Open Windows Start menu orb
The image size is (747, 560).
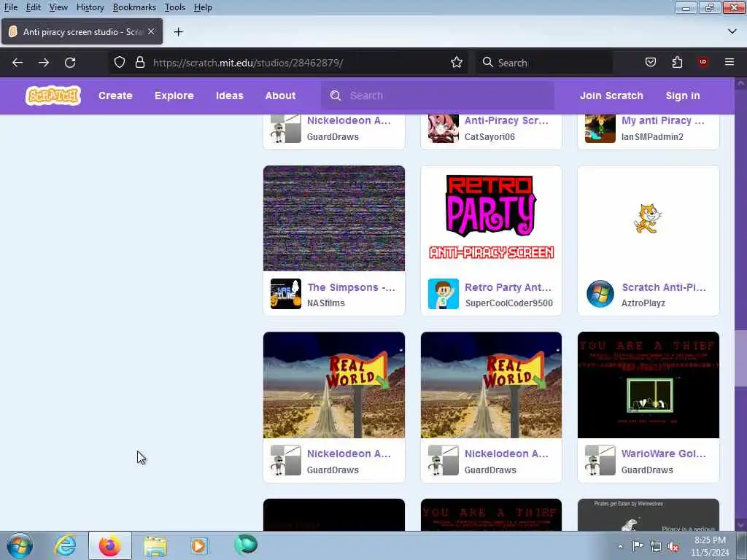pos(20,545)
